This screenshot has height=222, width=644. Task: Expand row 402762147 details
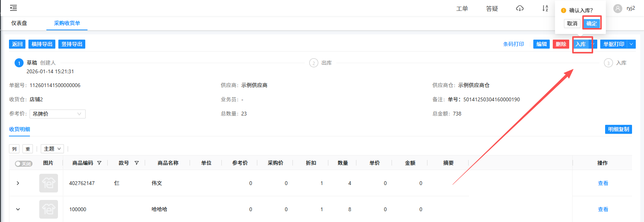pos(18,183)
